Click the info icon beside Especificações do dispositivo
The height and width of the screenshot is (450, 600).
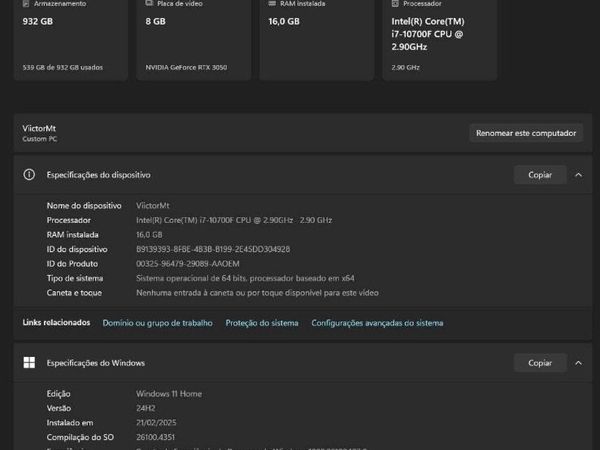click(29, 174)
